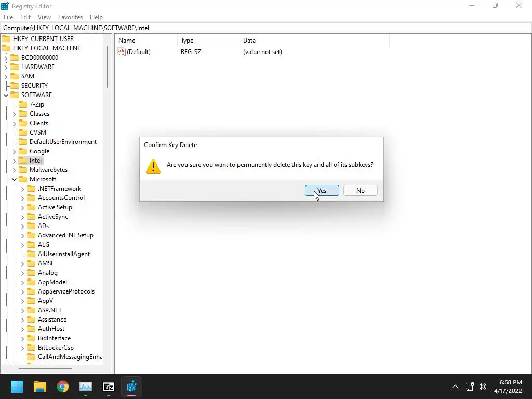The image size is (532, 399).
Task: Click the tree pane horizontal scrollbar
Action: (45, 368)
